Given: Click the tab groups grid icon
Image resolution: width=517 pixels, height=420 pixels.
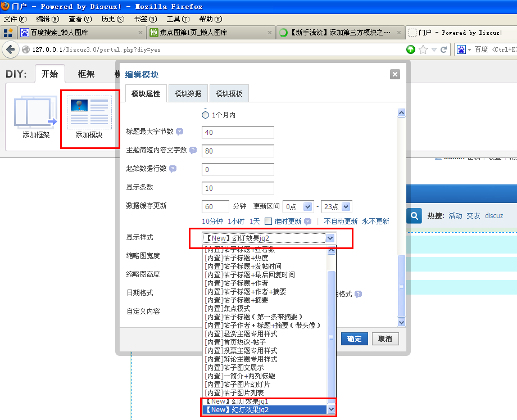Looking at the screenshot, I should pos(8,33).
